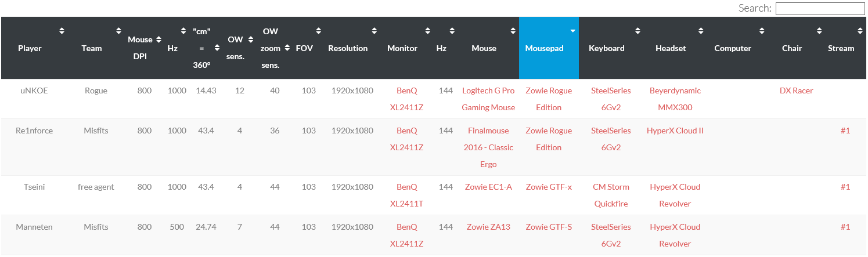The image size is (868, 257).
Task: Click the 14.43 cm value
Action: pyautogui.click(x=206, y=91)
